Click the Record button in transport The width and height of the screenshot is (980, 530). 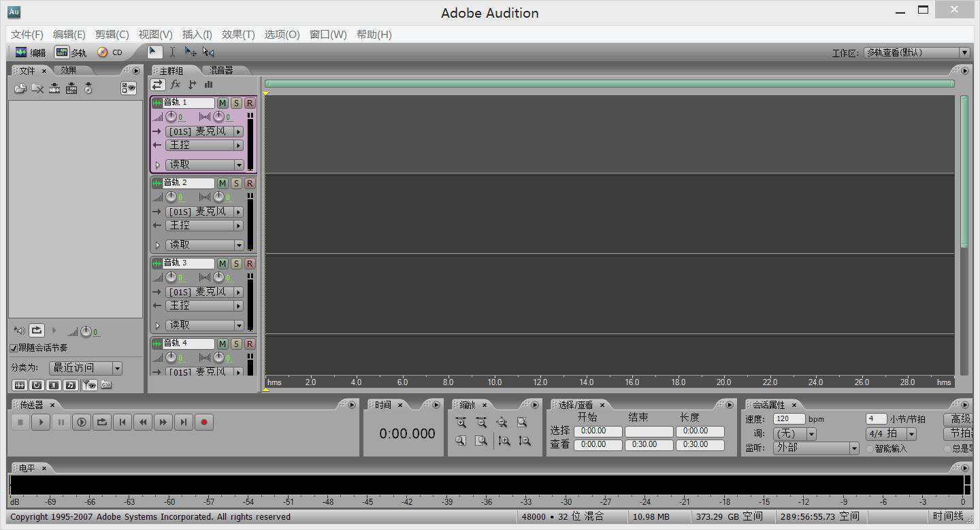(204, 423)
